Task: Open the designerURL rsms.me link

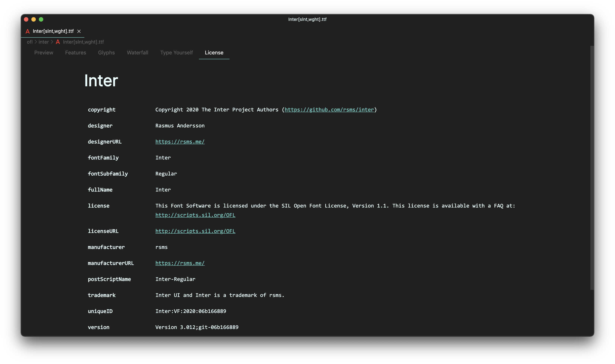Action: click(x=180, y=142)
